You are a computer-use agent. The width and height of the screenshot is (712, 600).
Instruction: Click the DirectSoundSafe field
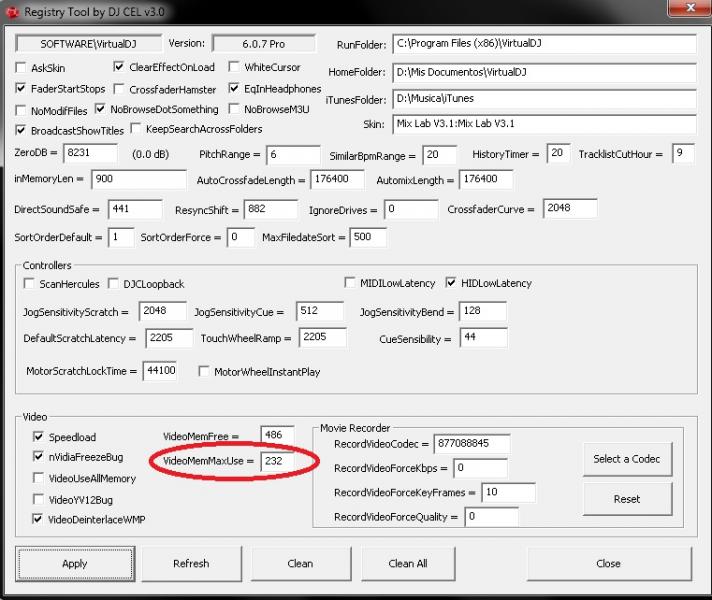pos(135,209)
